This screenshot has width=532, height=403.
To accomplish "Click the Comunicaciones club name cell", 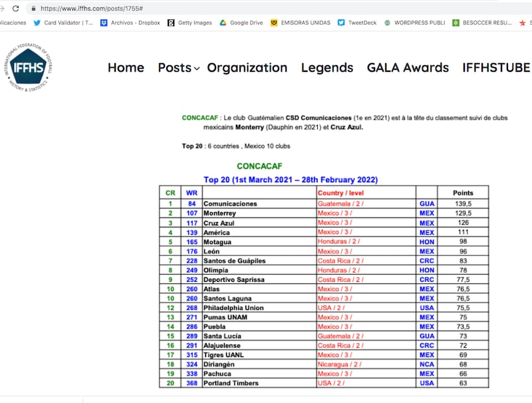I will [259, 203].
